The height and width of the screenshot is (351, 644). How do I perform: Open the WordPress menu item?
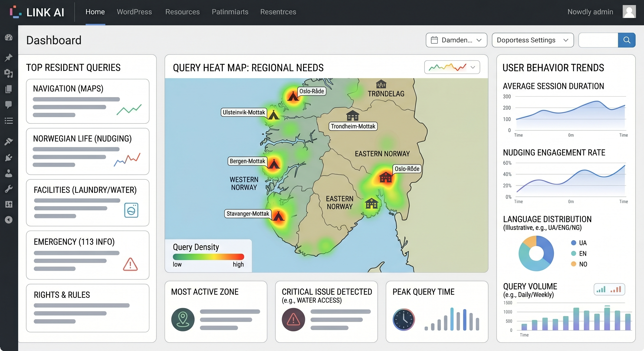[134, 12]
